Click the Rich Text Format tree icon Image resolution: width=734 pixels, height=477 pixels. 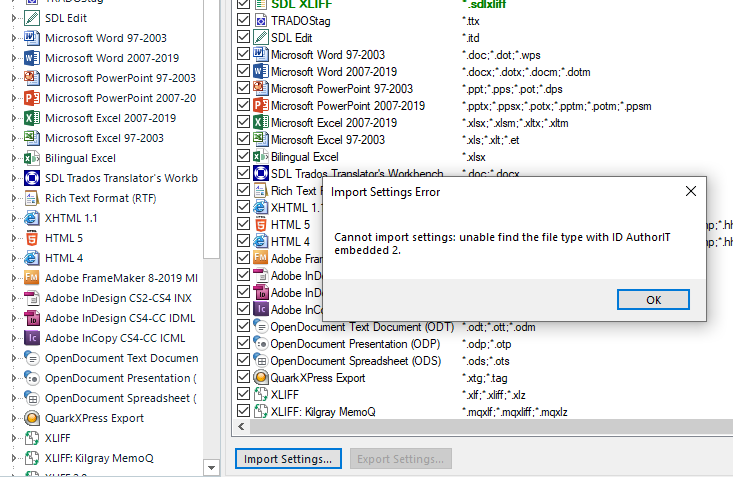pyautogui.click(x=32, y=198)
